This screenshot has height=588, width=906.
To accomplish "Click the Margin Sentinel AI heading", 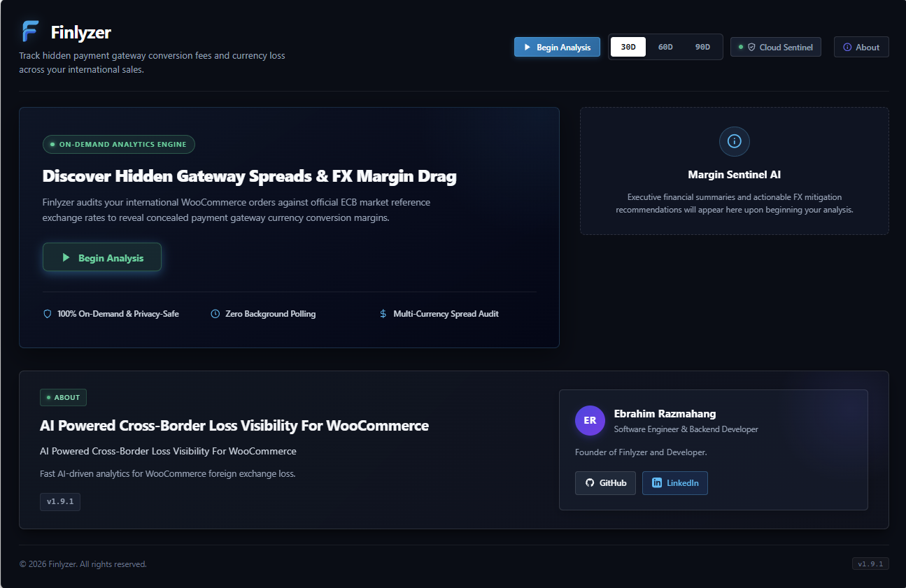I will 735,175.
